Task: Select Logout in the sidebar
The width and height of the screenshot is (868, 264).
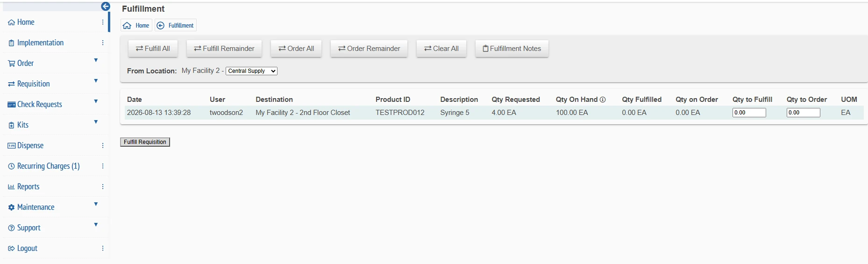Action: (27, 249)
